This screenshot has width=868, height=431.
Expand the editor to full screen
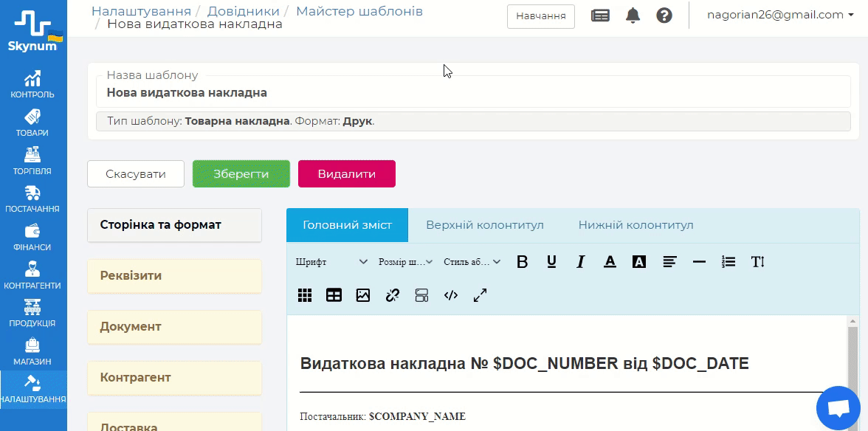click(480, 295)
